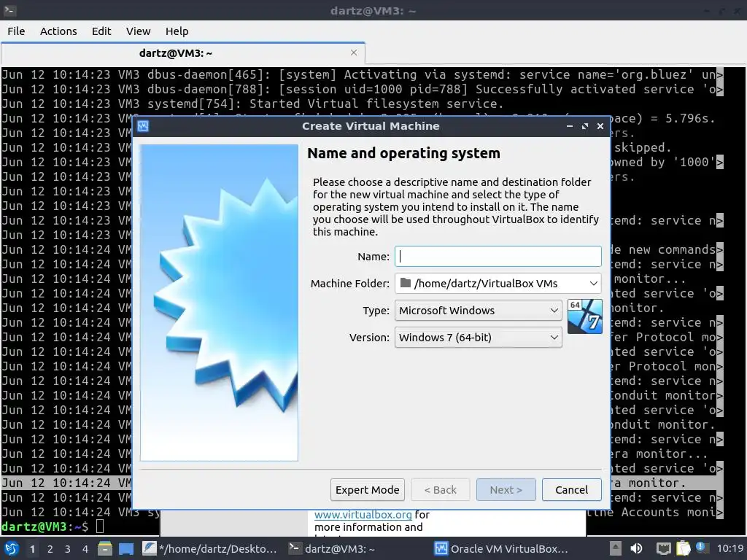Open the Help menu in the terminal
Image resolution: width=747 pixels, height=560 pixels.
(177, 31)
